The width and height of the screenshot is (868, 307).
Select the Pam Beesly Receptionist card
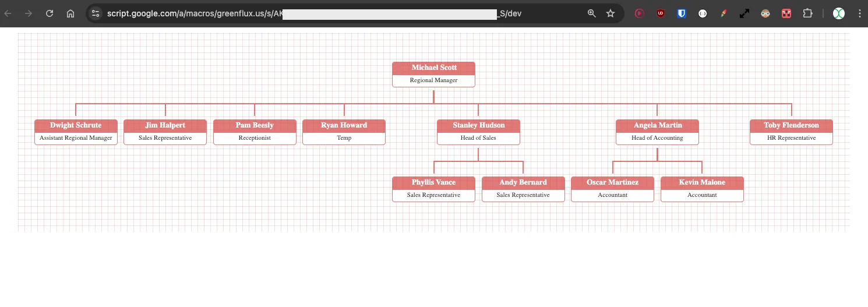[x=255, y=132]
